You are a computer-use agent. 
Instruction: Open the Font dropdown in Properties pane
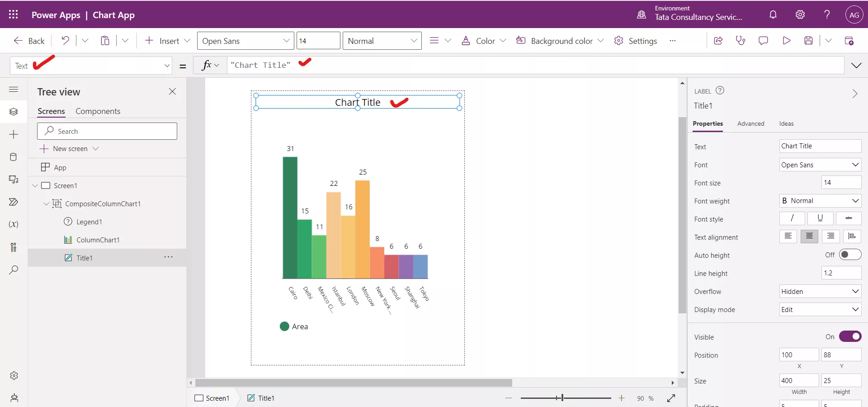coord(820,165)
